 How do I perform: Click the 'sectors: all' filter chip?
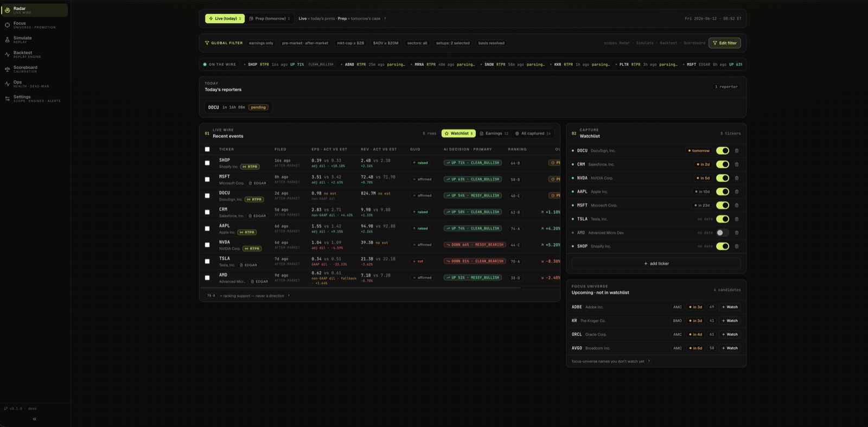417,43
